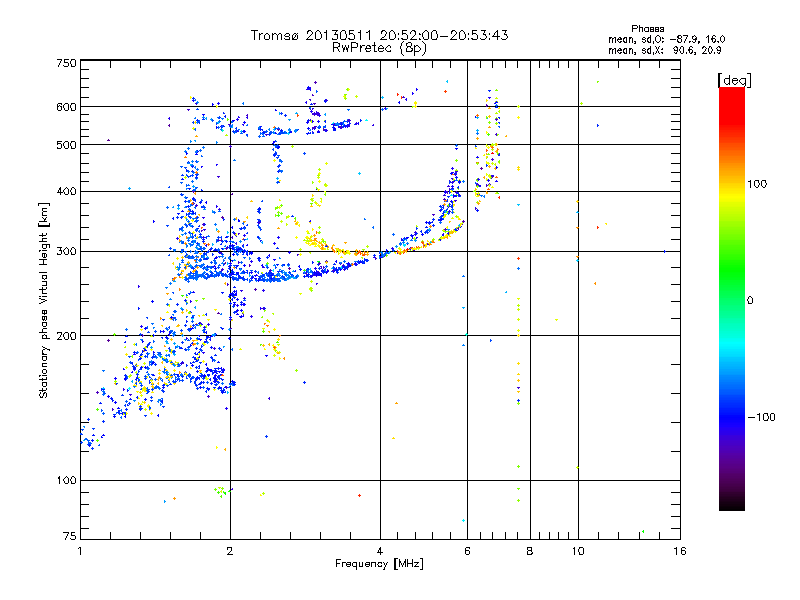
Task: Click the y-axis tick label "300"
Action: pos(67,251)
